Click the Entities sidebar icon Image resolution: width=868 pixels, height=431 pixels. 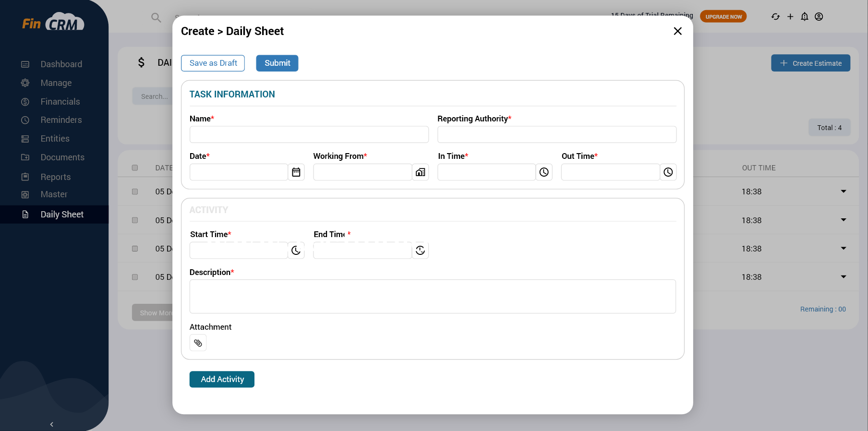coord(25,139)
